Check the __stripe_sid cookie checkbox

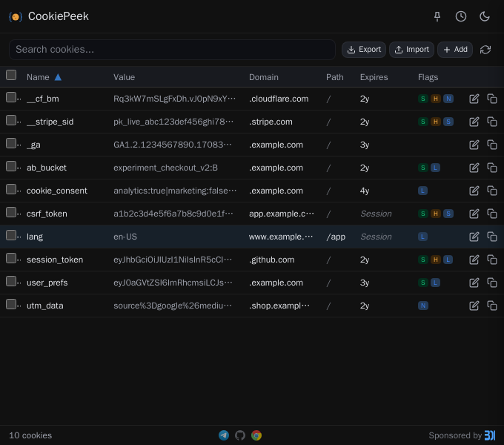click(11, 120)
